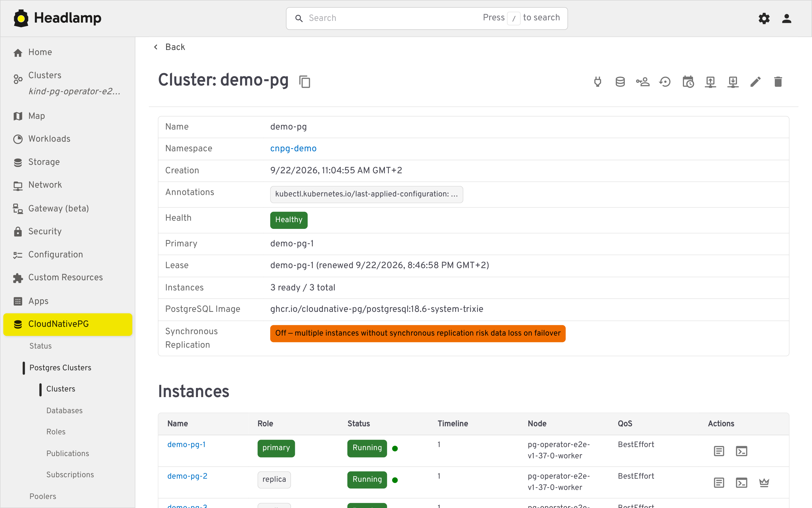This screenshot has width=812, height=508.
Task: Click the Running status badge for demo-pg-2
Action: click(367, 480)
